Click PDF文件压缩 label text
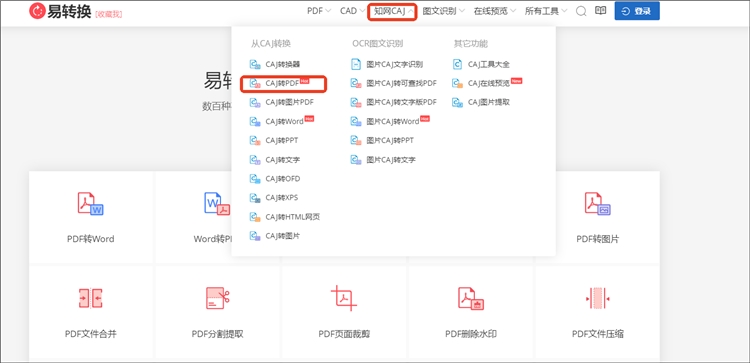750x363 pixels. pos(598,334)
